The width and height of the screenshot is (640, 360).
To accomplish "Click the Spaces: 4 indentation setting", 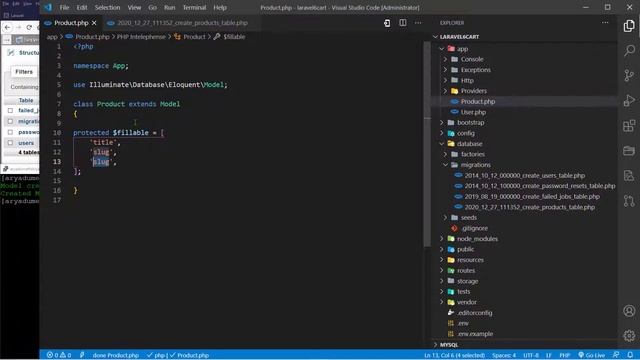I will point(504,355).
